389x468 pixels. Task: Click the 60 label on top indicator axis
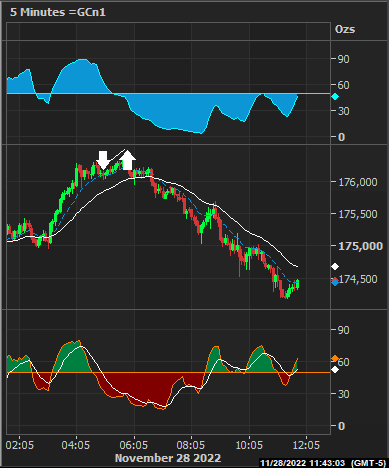click(344, 85)
